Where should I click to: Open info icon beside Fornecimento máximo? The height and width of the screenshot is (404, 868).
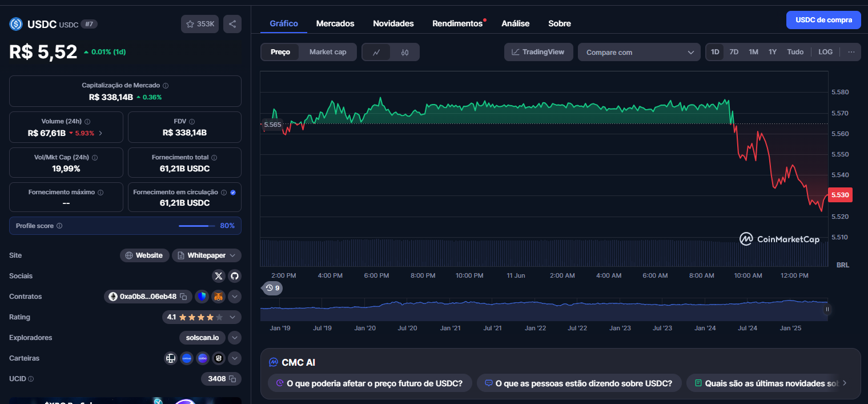[x=101, y=193]
